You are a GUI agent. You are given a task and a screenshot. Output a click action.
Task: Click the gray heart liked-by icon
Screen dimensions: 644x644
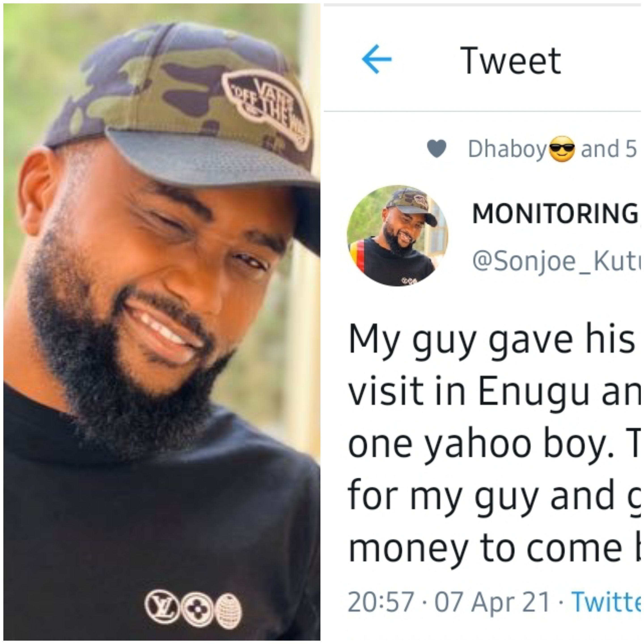[x=437, y=149]
